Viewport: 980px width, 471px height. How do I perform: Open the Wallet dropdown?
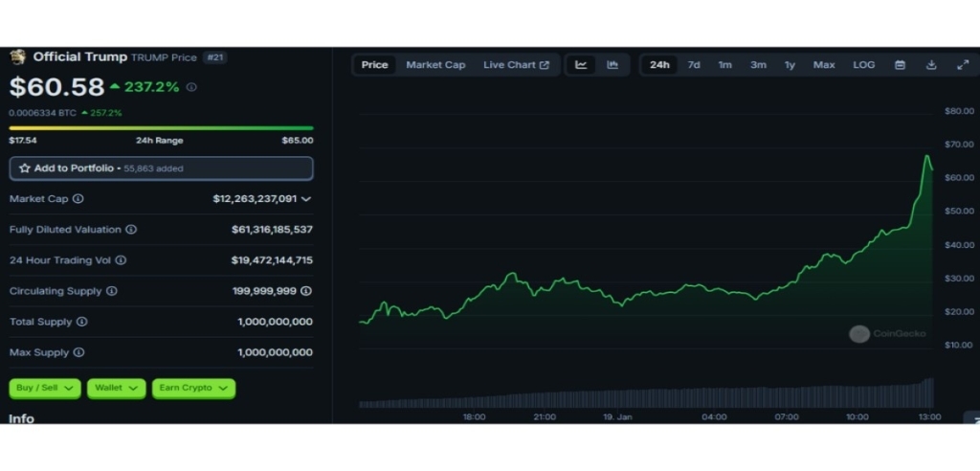pos(116,389)
